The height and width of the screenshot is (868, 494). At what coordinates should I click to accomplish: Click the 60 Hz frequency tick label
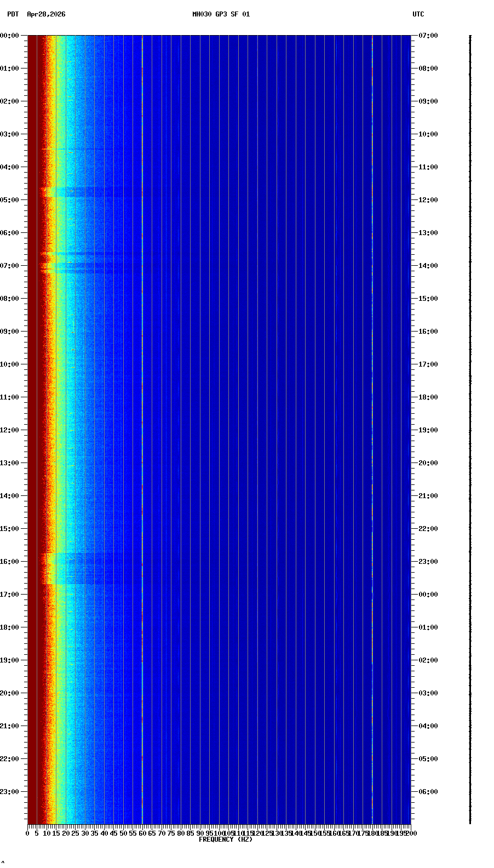coord(142,833)
